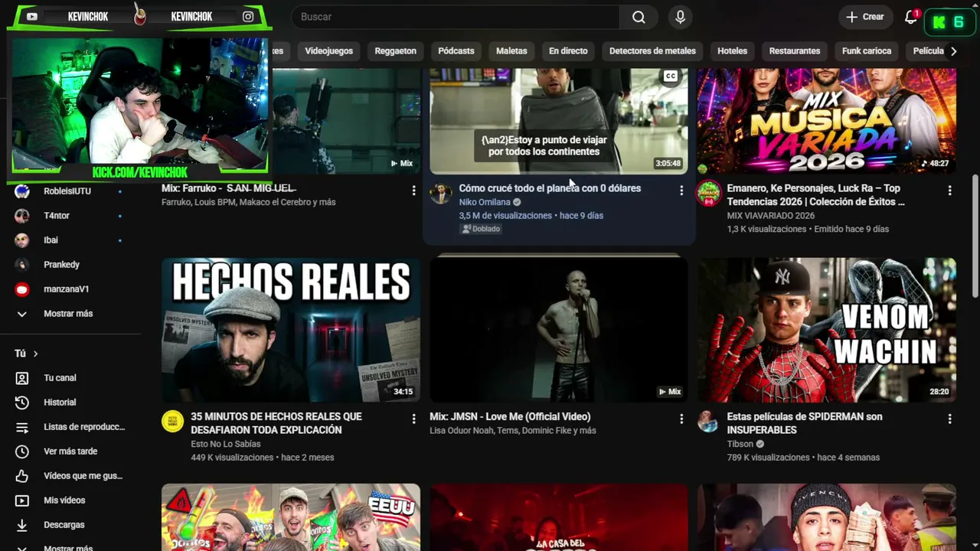Viewport: 980px width, 551px height.
Task: Open options for Spiderman películas video
Action: click(x=949, y=419)
